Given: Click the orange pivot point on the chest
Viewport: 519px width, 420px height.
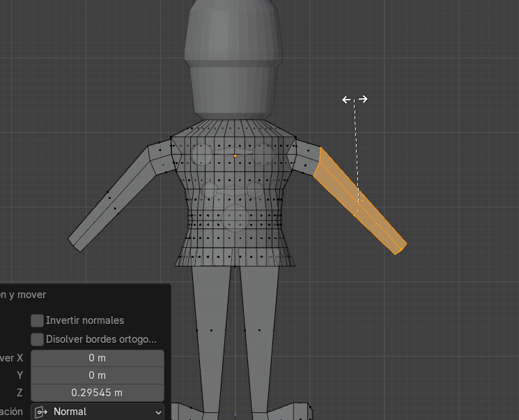Looking at the screenshot, I should pyautogui.click(x=235, y=156).
